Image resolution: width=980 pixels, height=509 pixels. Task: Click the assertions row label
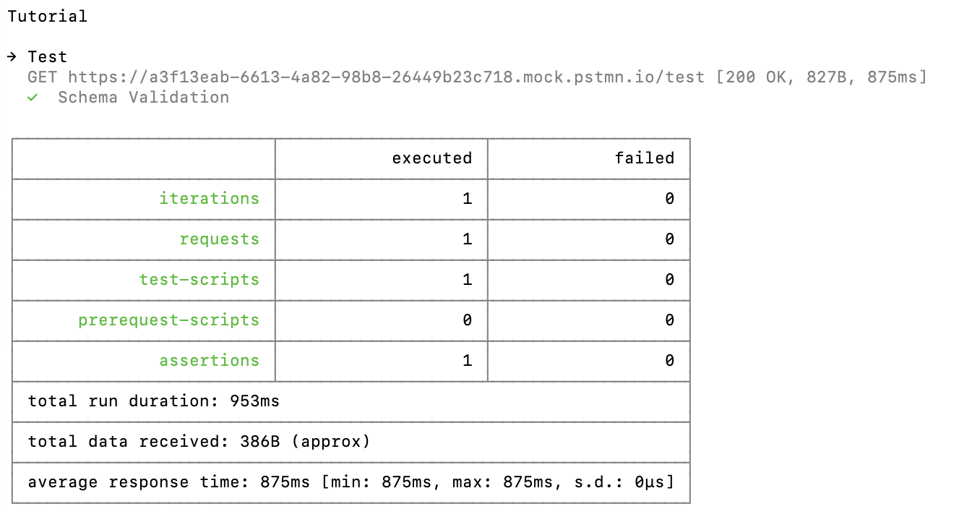coord(209,361)
